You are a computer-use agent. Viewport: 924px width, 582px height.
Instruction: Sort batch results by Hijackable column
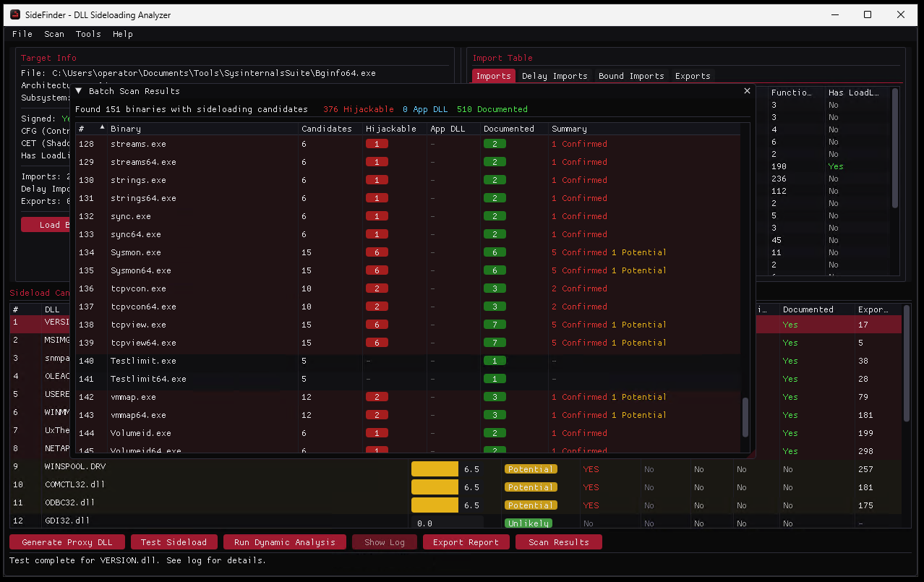pyautogui.click(x=394, y=129)
